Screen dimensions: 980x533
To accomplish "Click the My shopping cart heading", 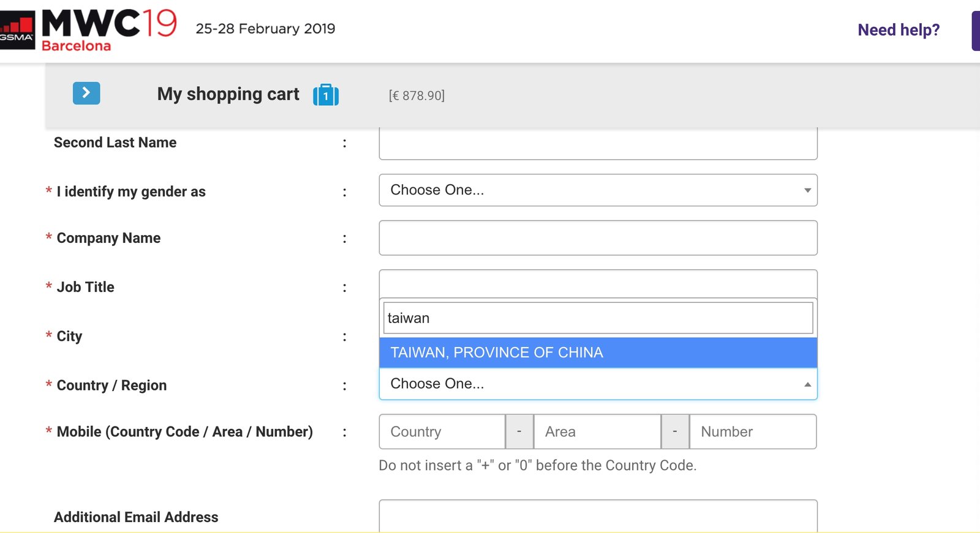I will [x=228, y=94].
